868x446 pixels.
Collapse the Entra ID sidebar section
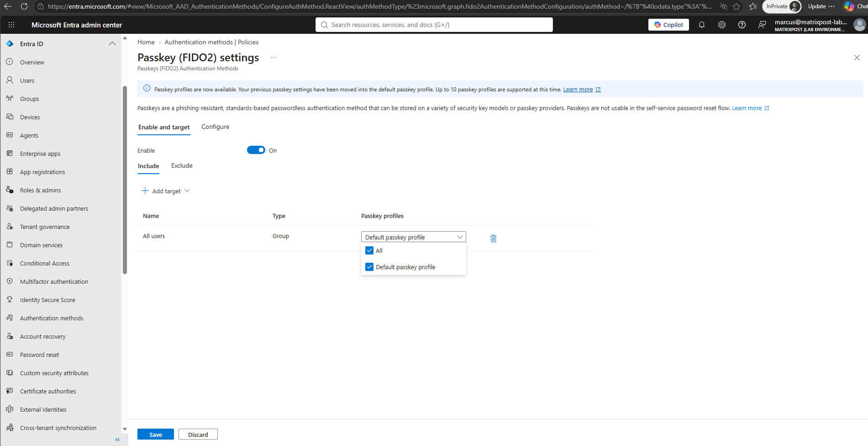[112, 44]
